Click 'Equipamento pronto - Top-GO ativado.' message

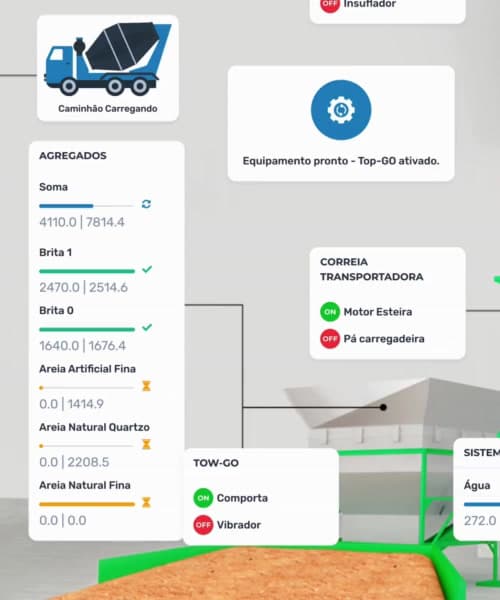[341, 161]
